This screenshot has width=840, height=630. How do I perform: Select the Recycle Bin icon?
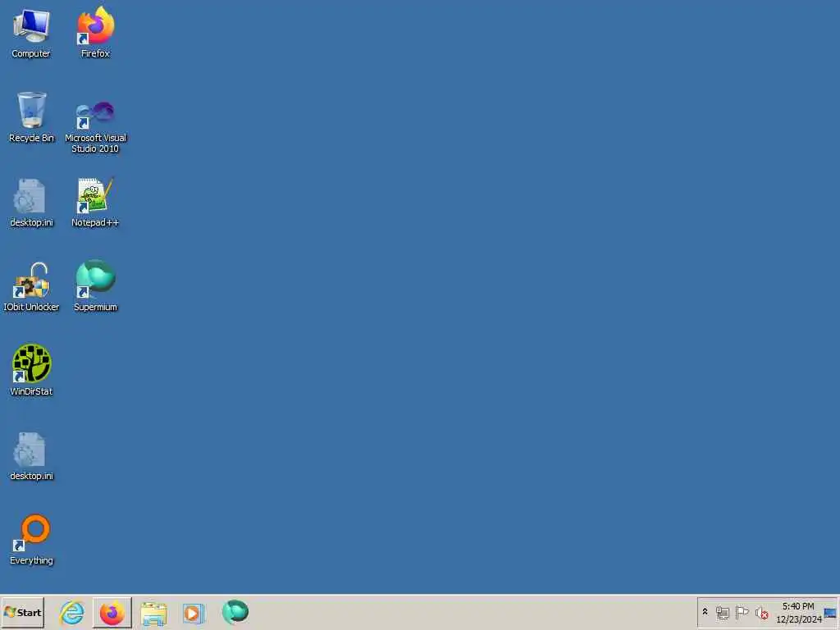coord(31,117)
